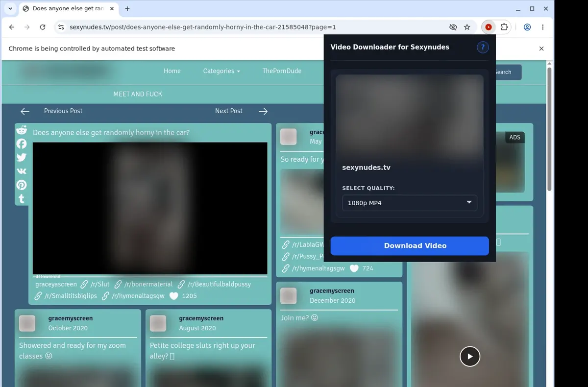
Task: Share the post to Twitter
Action: click(x=22, y=157)
